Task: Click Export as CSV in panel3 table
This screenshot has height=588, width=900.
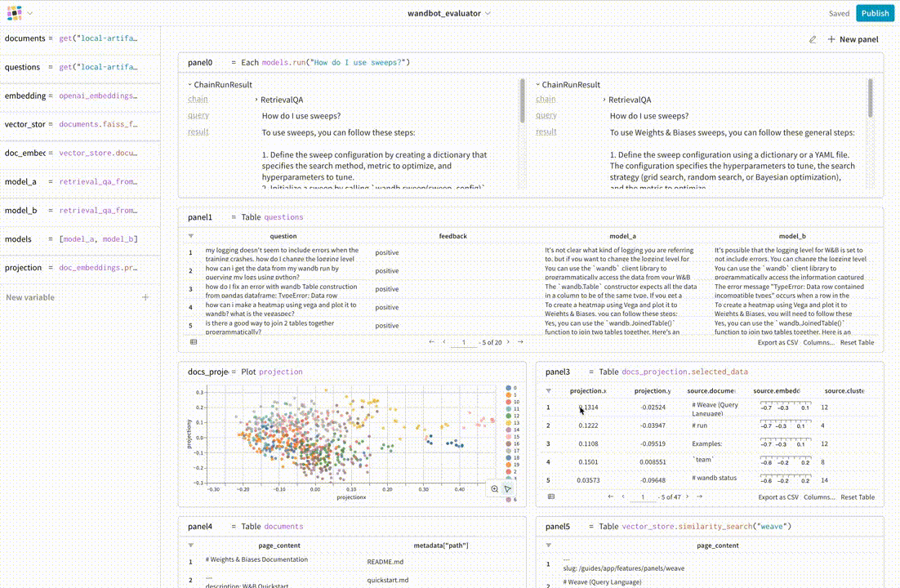Action: pyautogui.click(x=777, y=497)
